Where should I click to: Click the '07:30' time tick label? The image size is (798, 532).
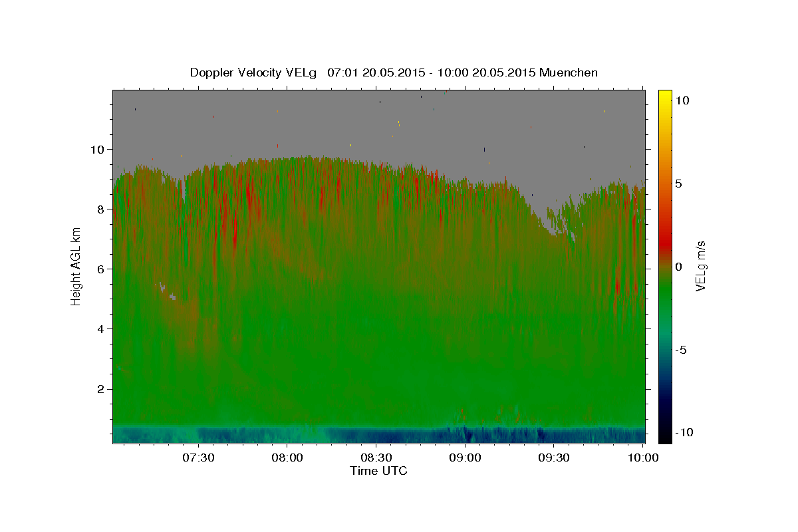(x=198, y=458)
